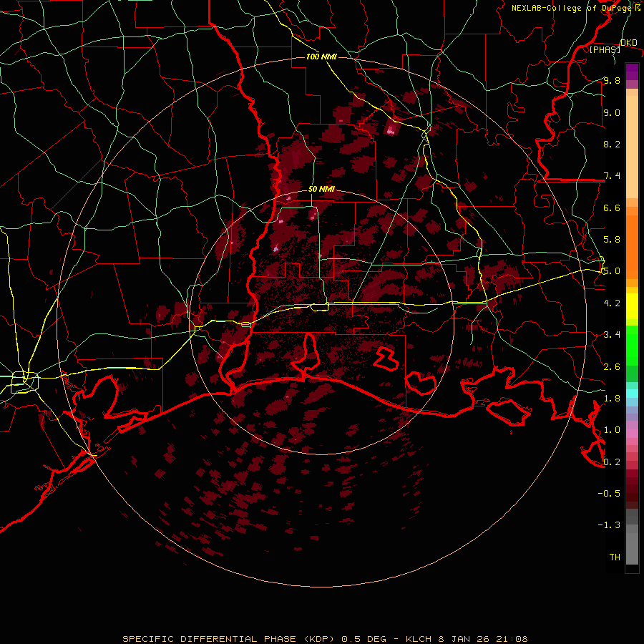The height and width of the screenshot is (644, 644).
Task: Click the 2.6 scale value label
Action: point(612,366)
